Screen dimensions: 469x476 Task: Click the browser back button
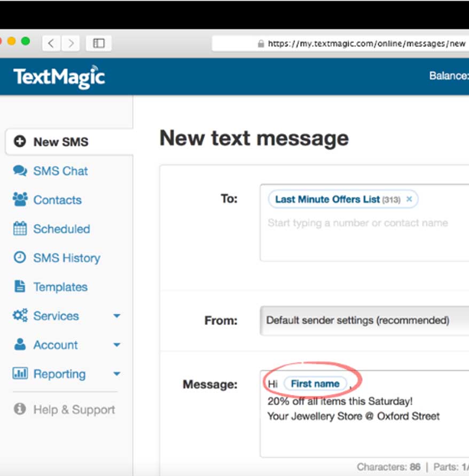click(51, 43)
